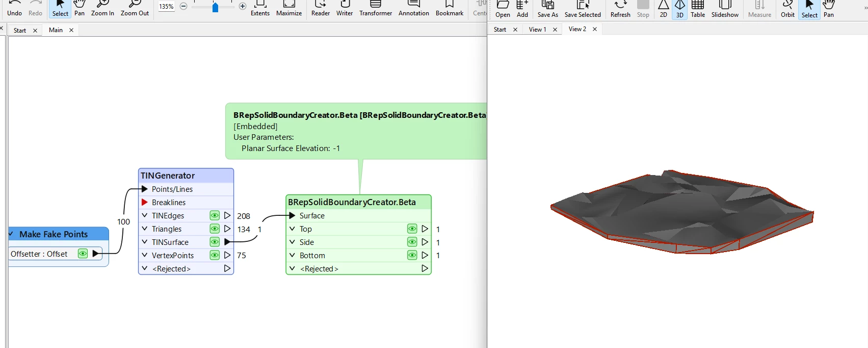
Task: Switch inspector to 2D view
Action: click(x=663, y=9)
